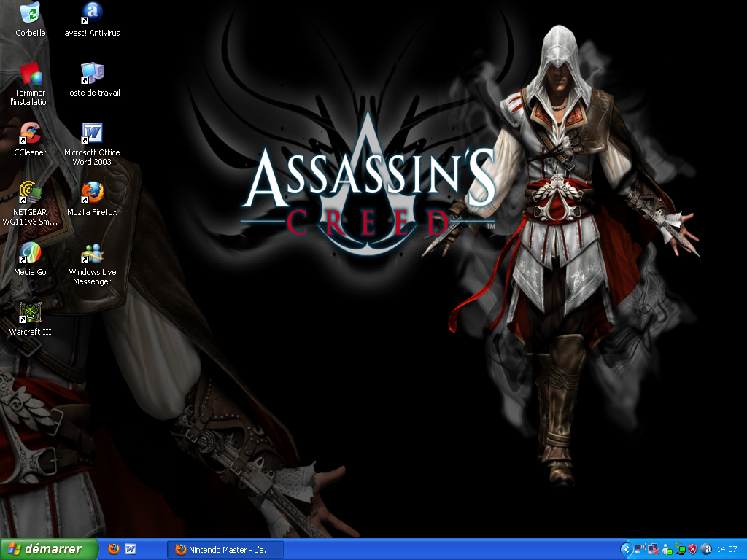Select the Mozilla Firefox desktop shortcut
This screenshot has width=747, height=560.
(x=92, y=199)
